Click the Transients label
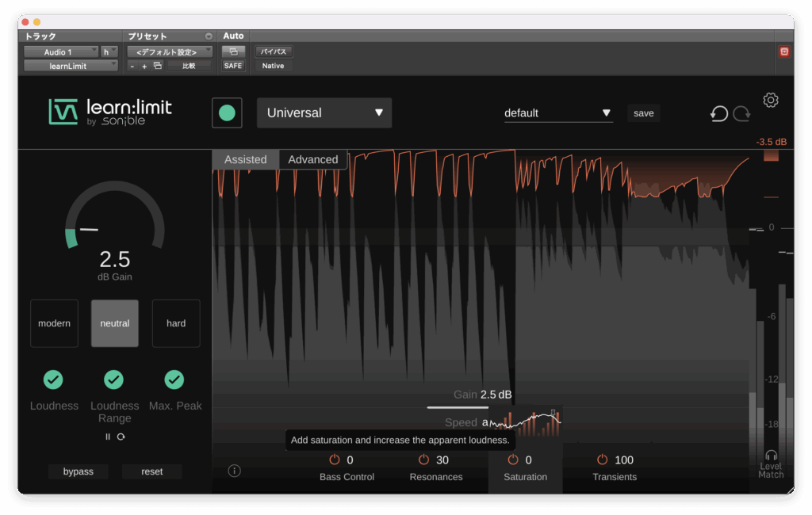812x515 pixels. [615, 477]
